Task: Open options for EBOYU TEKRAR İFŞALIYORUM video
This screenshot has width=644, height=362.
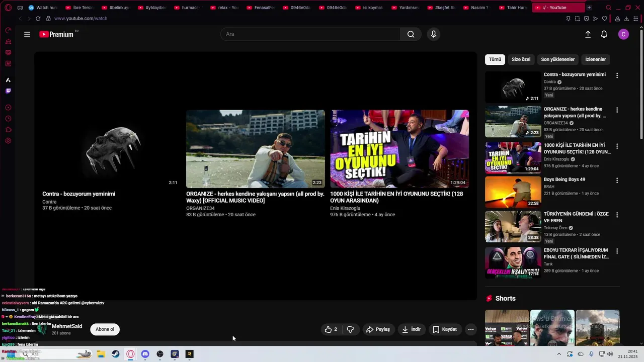Action: pos(617,251)
